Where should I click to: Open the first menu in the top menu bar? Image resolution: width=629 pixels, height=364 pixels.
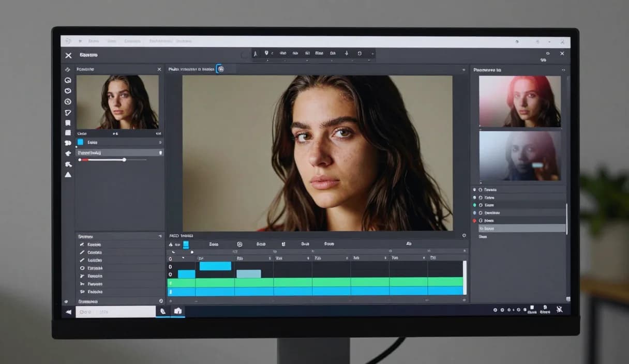pyautogui.click(x=94, y=41)
